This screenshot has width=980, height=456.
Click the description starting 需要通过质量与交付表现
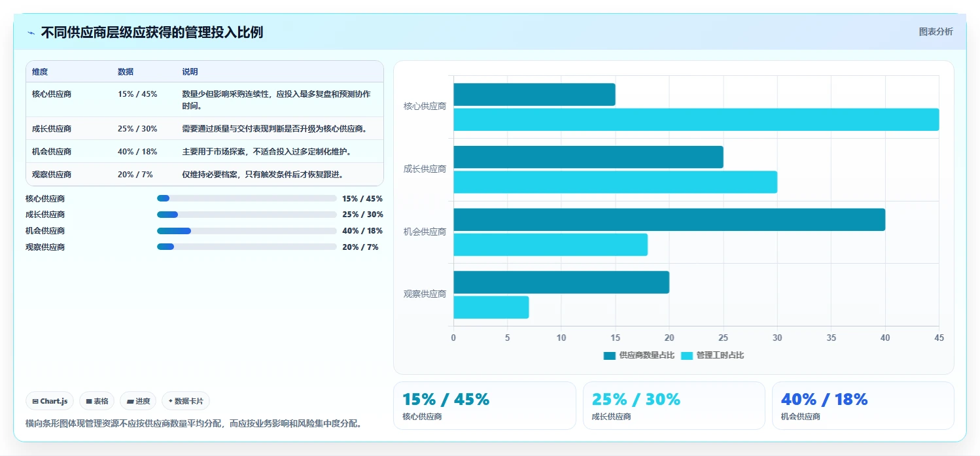coord(274,129)
